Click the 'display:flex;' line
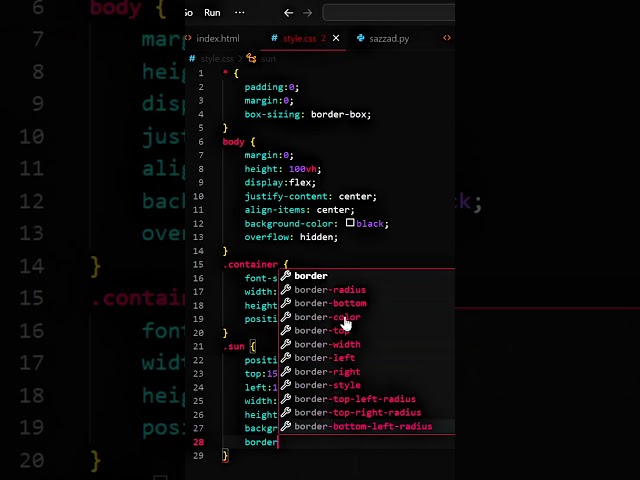Image resolution: width=640 pixels, height=480 pixels. point(280,182)
